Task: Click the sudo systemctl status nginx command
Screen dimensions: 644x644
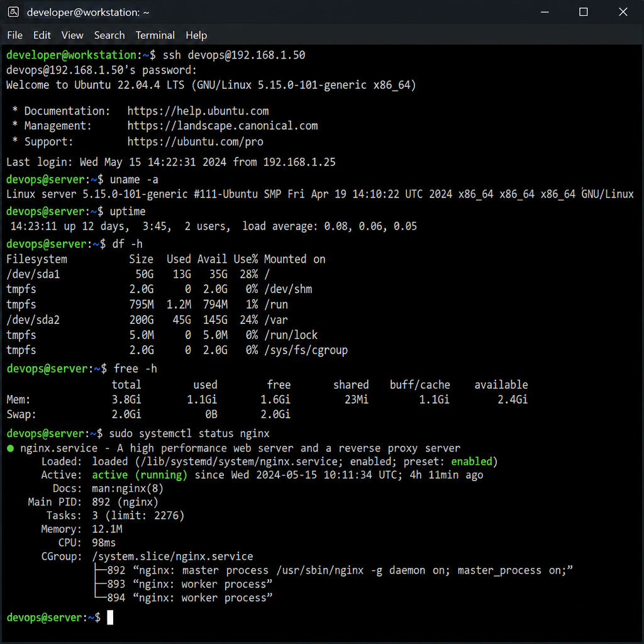Action: pyautogui.click(x=189, y=434)
